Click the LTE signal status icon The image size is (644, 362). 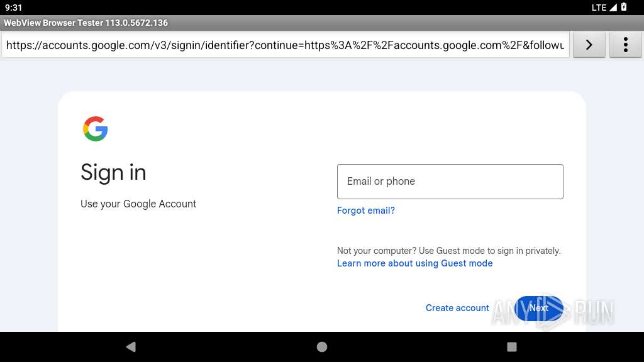click(x=604, y=8)
